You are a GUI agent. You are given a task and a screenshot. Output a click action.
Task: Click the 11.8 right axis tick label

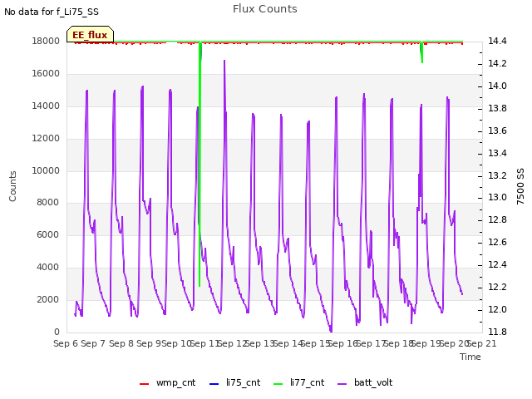point(497,332)
